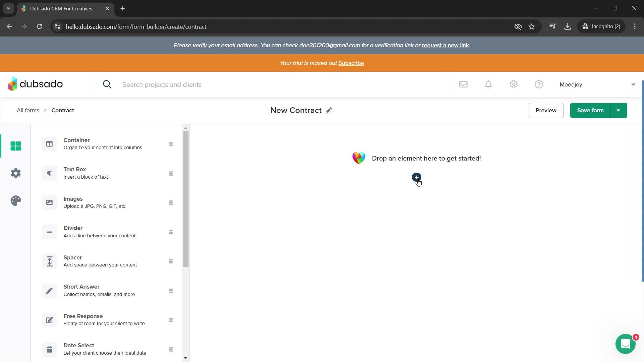Open the chat support bubble
Viewport: 644px width, 362px height.
[625, 344]
